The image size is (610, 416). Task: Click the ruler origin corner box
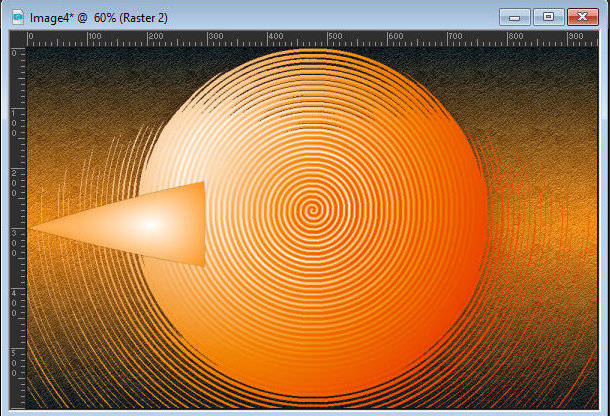[x=16, y=38]
